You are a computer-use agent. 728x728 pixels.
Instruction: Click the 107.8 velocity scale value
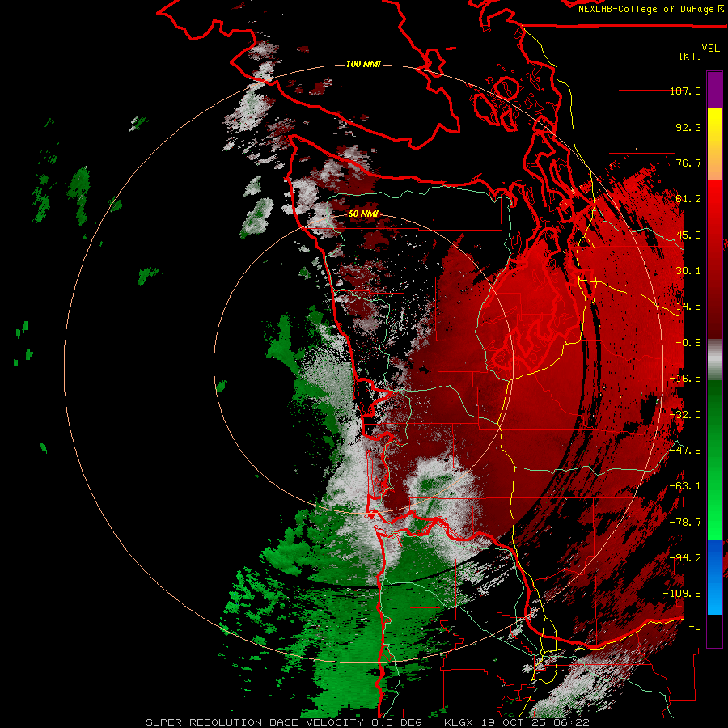click(685, 91)
